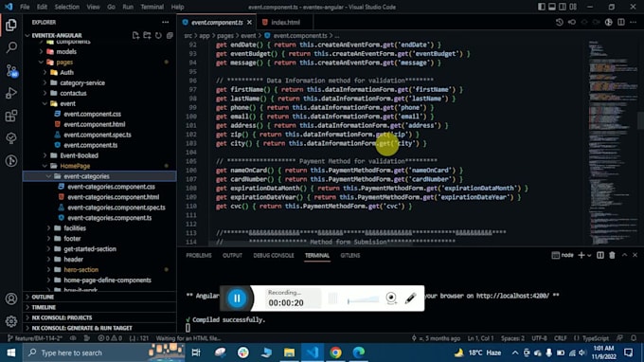Open the Manage gear in activity bar
Viewport: 644px width, 362px height.
(x=11, y=321)
